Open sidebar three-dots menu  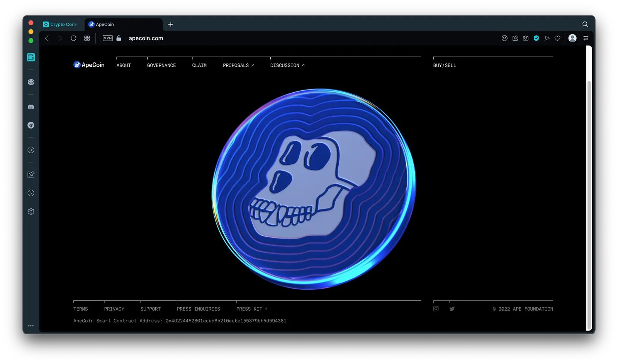[31, 326]
